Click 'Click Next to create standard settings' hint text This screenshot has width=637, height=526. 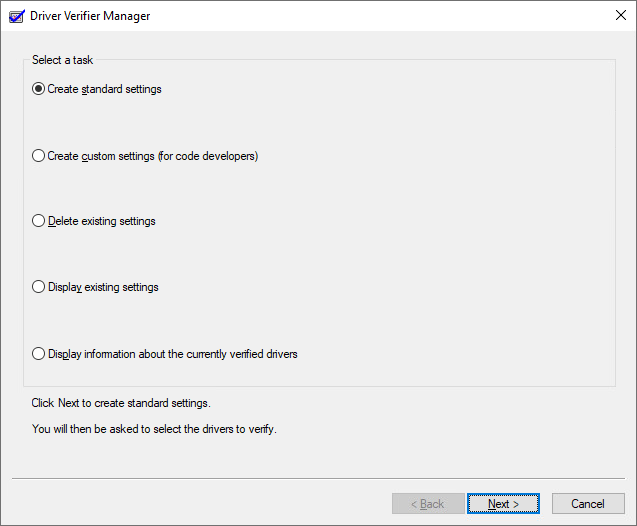click(121, 403)
